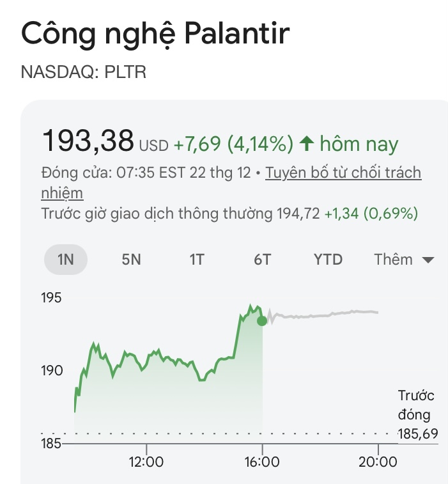Open the Tuyên bố từ chối trách nhiệm link

coord(343,173)
